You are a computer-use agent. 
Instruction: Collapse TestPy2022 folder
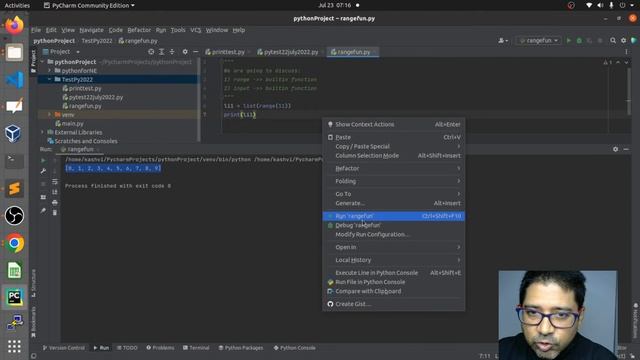click(x=49, y=80)
